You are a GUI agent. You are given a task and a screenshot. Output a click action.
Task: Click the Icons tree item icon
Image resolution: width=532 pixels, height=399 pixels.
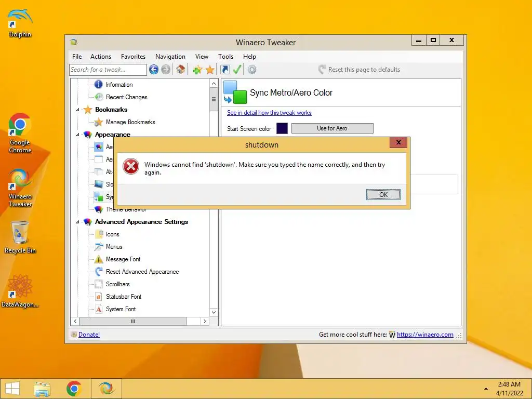click(x=99, y=234)
